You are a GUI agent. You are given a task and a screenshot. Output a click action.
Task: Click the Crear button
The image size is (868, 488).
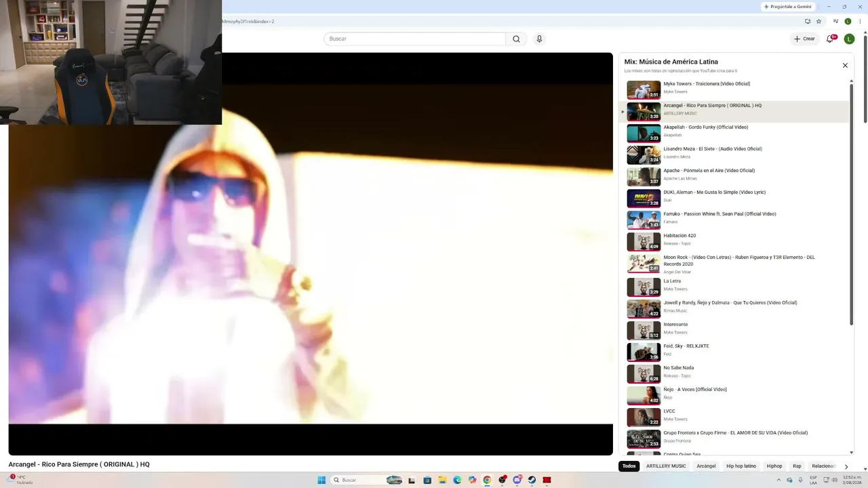pos(805,39)
